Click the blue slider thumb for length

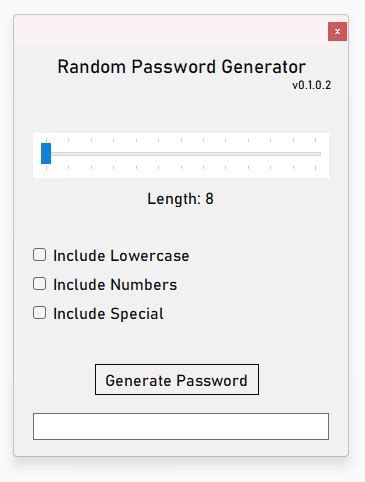pyautogui.click(x=46, y=154)
